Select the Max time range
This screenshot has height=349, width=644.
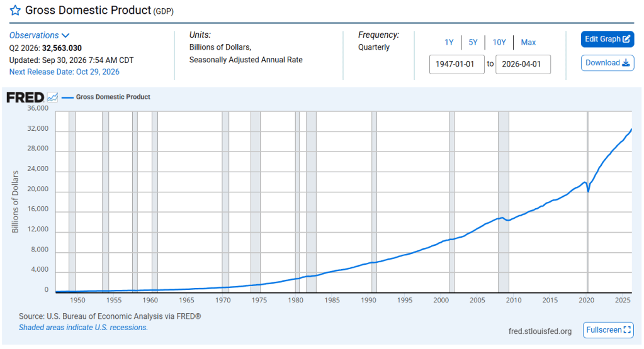pos(528,42)
